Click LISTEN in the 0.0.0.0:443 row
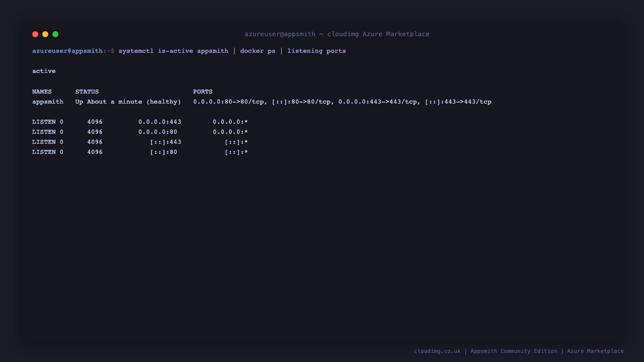The image size is (644, 362). (x=44, y=122)
